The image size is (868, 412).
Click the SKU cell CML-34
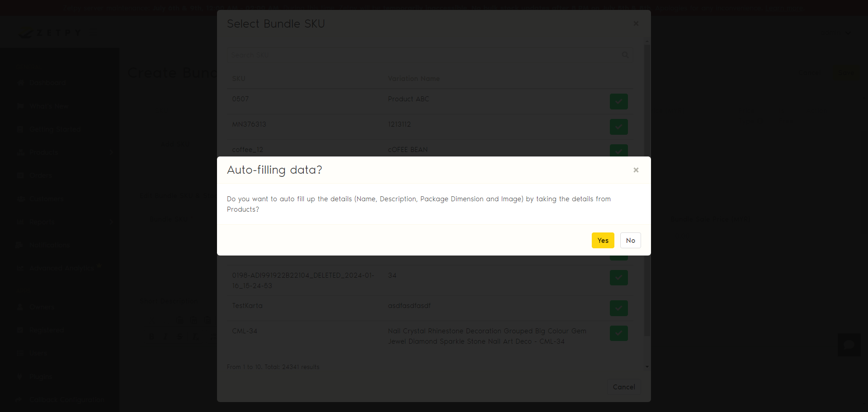[245, 331]
